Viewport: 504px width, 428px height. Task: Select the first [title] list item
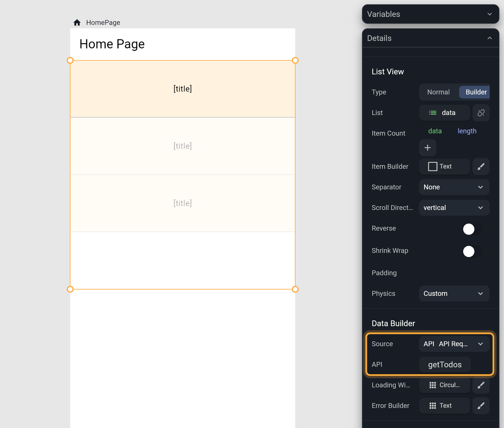[x=183, y=89]
